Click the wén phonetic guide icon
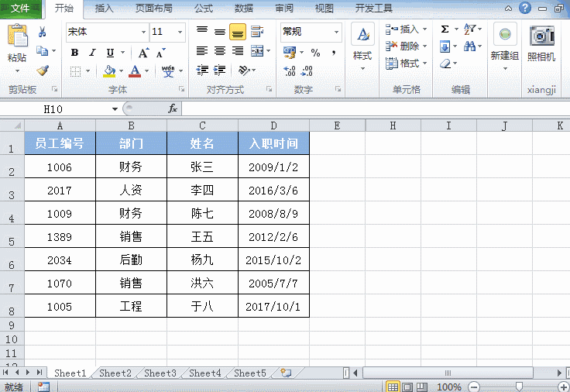This screenshot has height=392, width=570. click(x=168, y=71)
